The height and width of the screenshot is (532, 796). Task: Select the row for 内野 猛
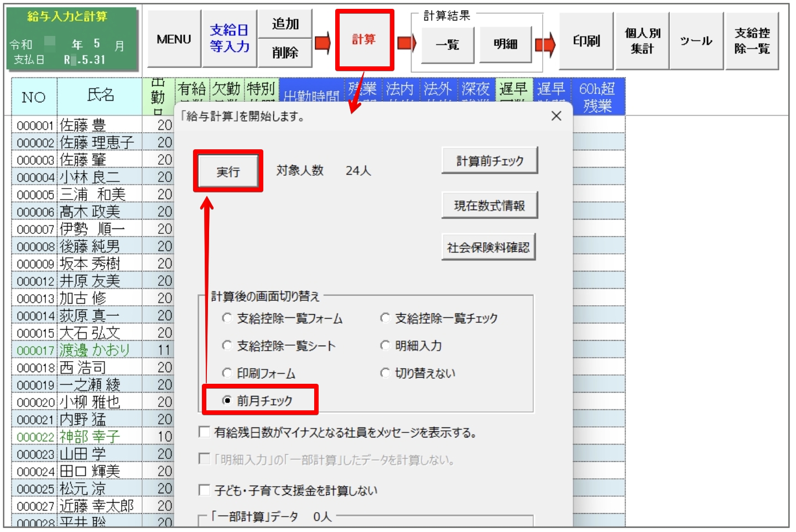coord(92,419)
